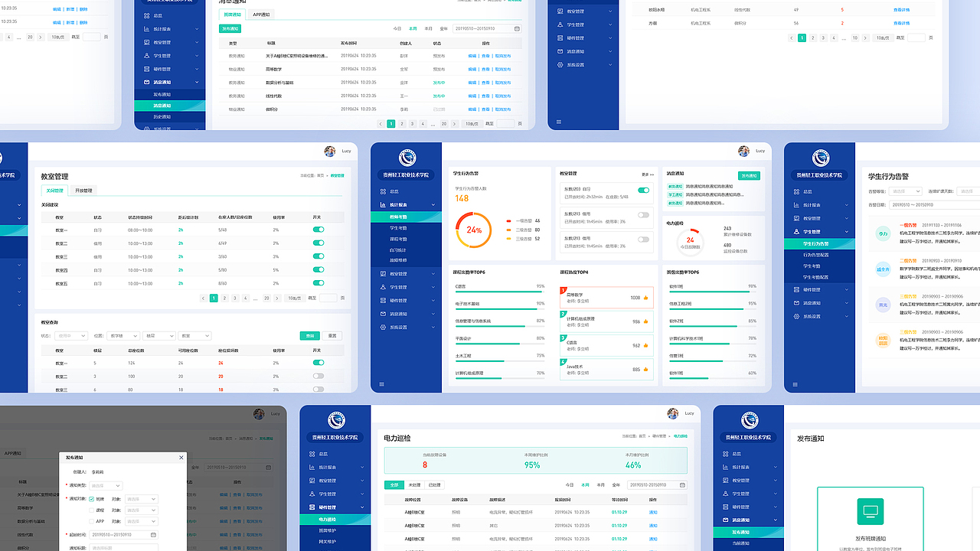Open the 教学楼 location dropdown in 教室查询
This screenshot has width=980, height=551.
(125, 335)
